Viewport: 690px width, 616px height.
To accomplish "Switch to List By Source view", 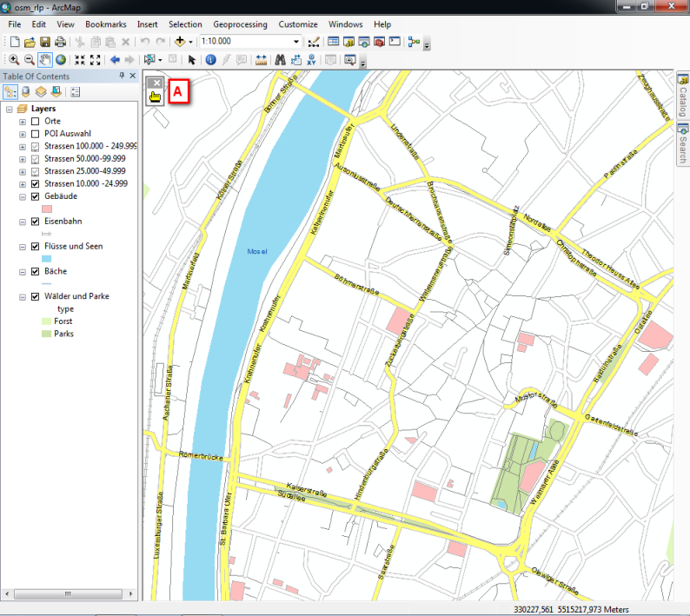I will pos(25,91).
